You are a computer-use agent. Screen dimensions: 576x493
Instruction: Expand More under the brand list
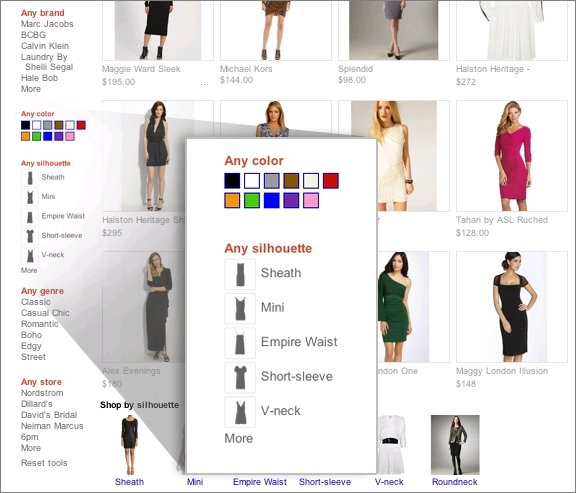point(31,89)
